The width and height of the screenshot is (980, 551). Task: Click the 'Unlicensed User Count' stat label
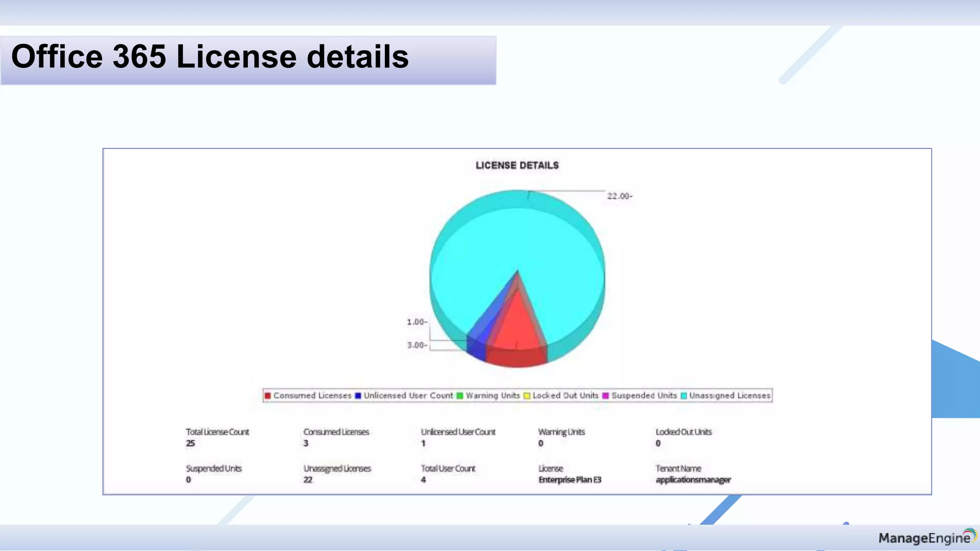(x=458, y=432)
